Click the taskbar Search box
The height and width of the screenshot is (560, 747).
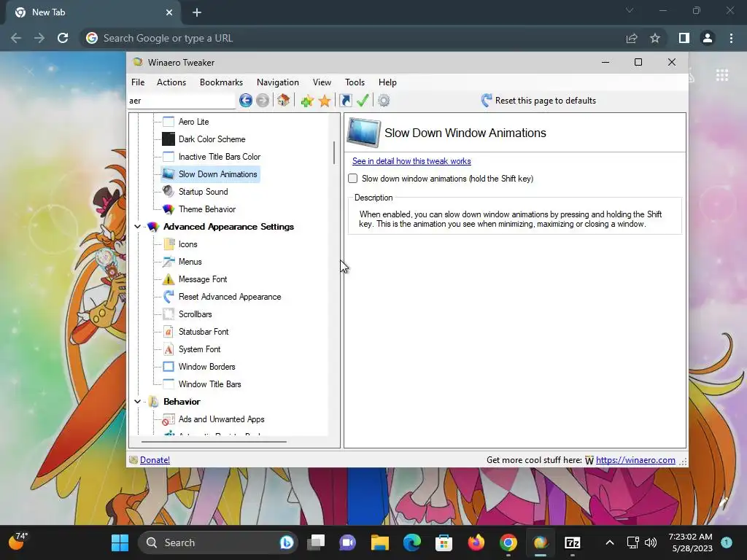click(x=218, y=542)
